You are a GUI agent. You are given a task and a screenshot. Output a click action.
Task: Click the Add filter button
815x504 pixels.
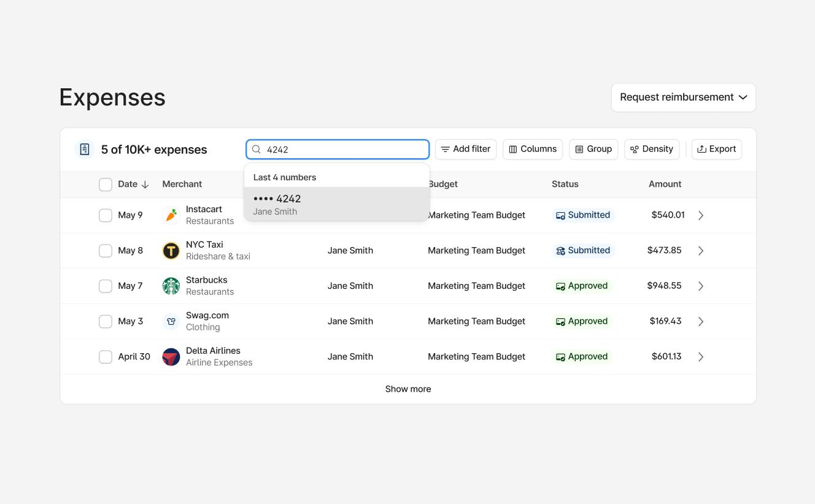pyautogui.click(x=465, y=149)
